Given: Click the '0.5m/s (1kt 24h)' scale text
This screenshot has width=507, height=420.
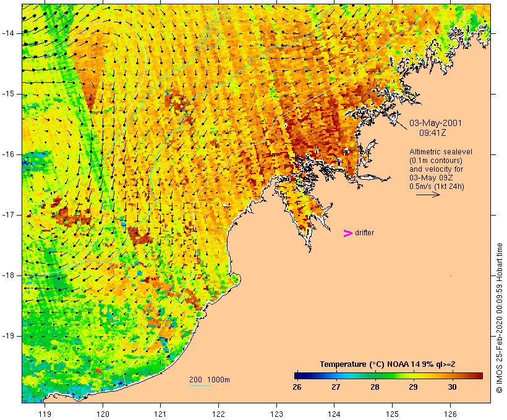Looking at the screenshot, I should 437,187.
